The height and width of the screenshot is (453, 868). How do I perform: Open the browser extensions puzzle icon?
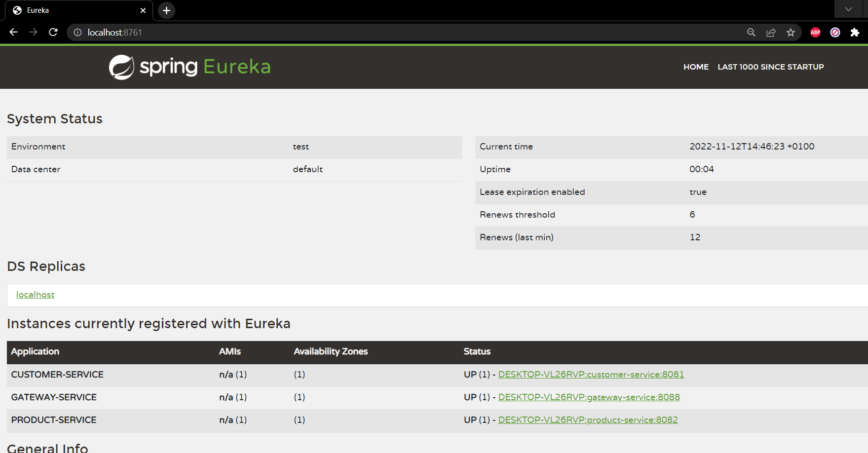click(x=855, y=32)
